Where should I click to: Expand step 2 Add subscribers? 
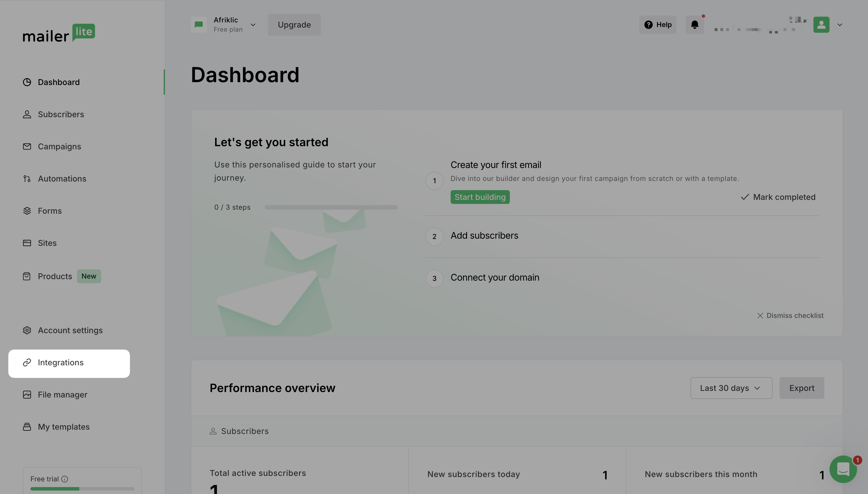click(x=484, y=236)
